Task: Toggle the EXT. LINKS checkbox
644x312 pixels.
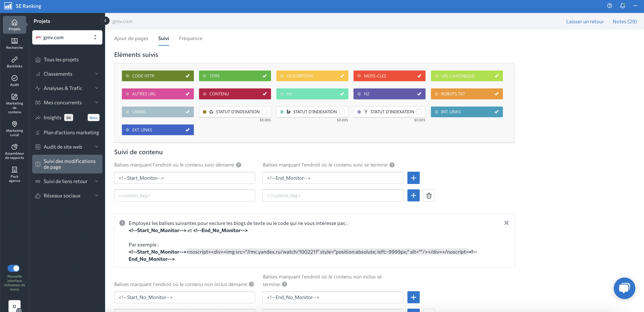Action: 188,130
